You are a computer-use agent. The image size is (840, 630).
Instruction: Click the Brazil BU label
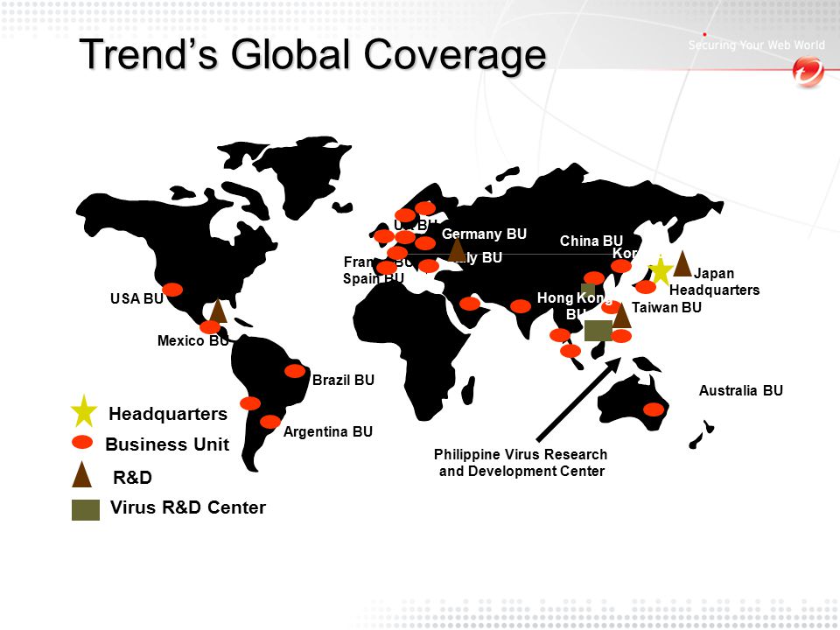pyautogui.click(x=343, y=380)
